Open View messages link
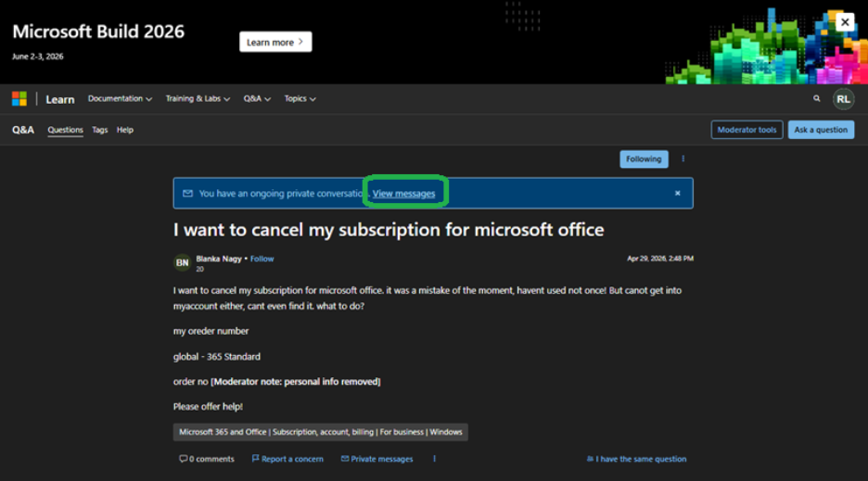 click(403, 194)
